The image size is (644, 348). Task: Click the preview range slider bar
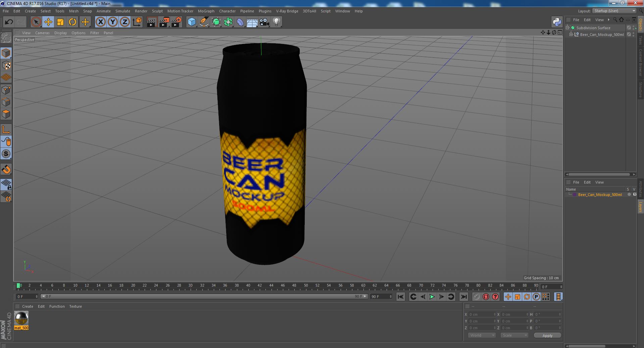coord(204,297)
